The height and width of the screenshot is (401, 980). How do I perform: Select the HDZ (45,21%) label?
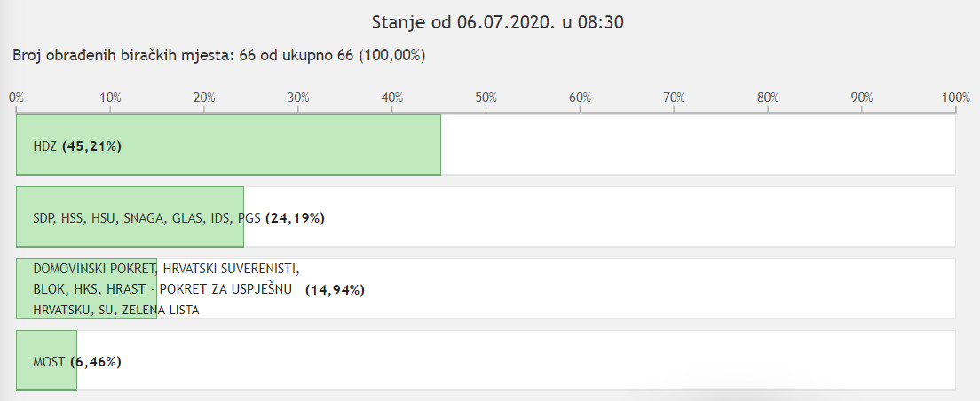pyautogui.click(x=77, y=146)
